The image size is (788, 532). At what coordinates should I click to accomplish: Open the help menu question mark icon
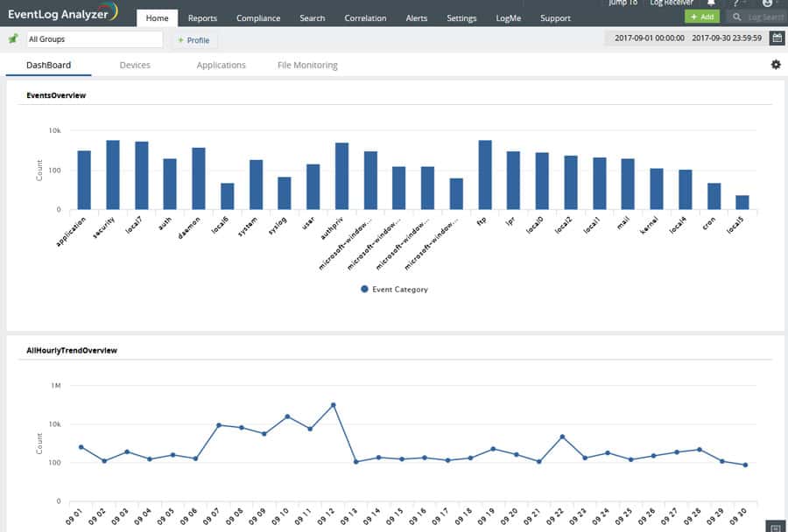735,4
